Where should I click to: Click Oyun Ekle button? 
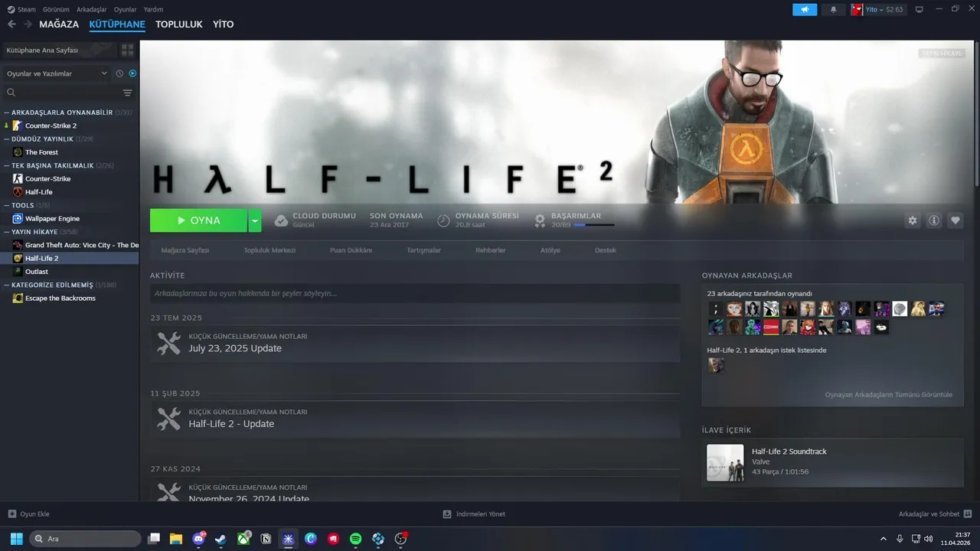pos(28,514)
